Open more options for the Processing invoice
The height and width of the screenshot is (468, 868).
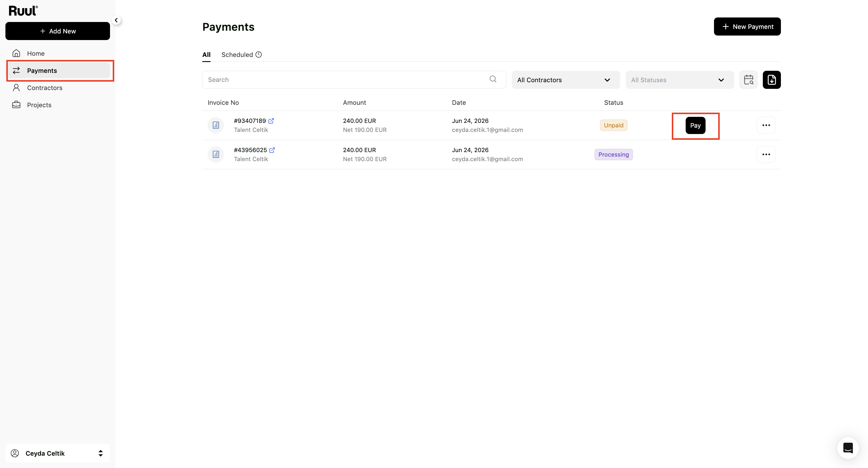[766, 154]
